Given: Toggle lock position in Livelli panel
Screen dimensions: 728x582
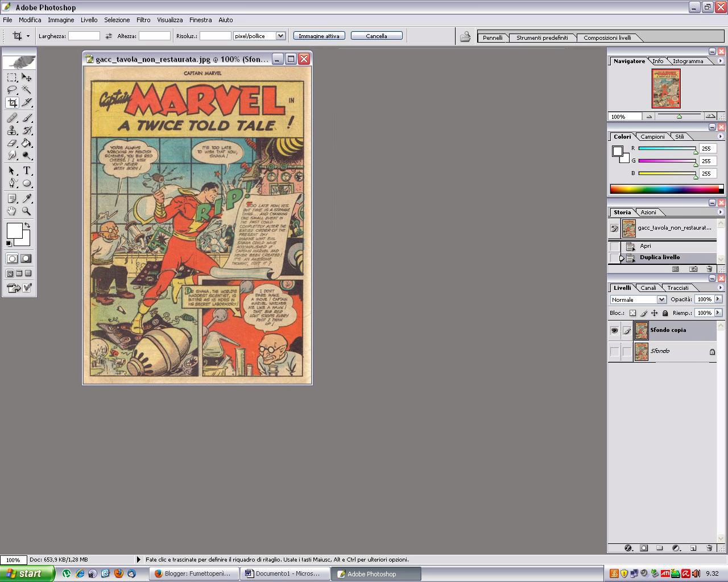Looking at the screenshot, I should (x=654, y=313).
